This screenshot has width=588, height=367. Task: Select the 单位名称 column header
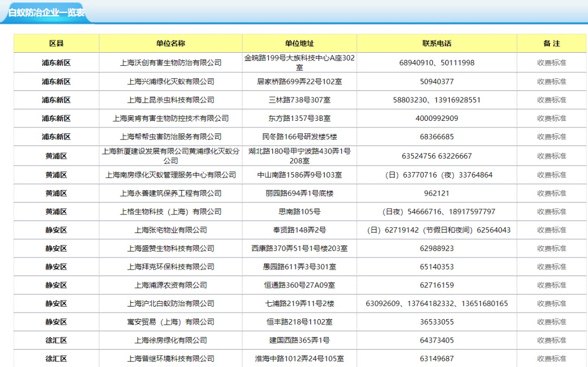click(170, 43)
